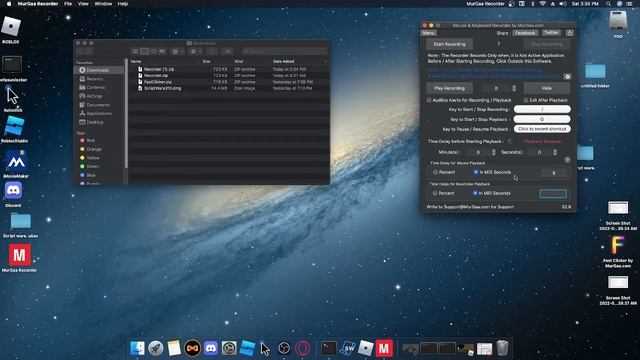Open Finder in the Dock
Image resolution: width=640 pixels, height=360 pixels.
(137, 348)
